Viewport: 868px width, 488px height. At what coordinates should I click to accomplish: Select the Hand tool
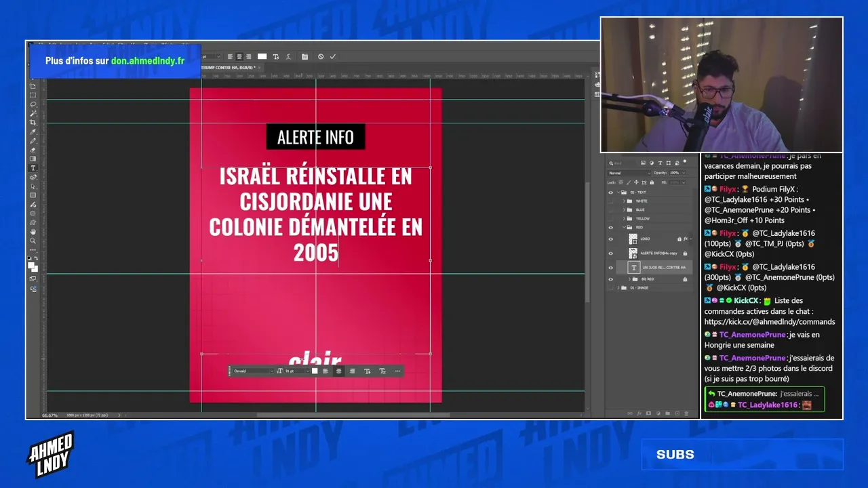[x=33, y=232]
